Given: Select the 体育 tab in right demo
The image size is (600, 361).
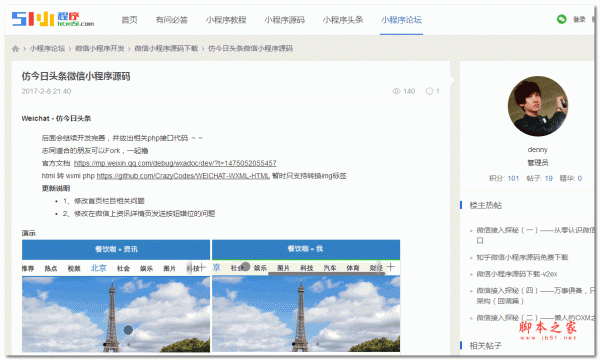Looking at the screenshot, I should [x=353, y=268].
